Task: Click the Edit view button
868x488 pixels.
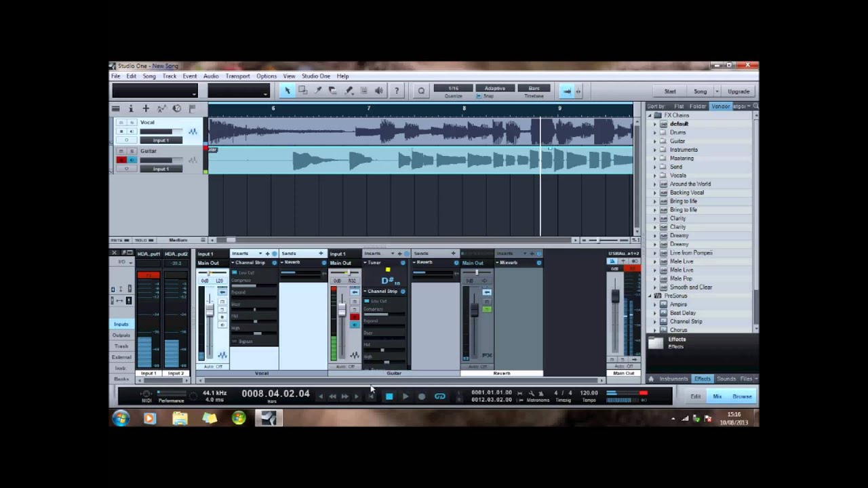Action: pyautogui.click(x=696, y=396)
